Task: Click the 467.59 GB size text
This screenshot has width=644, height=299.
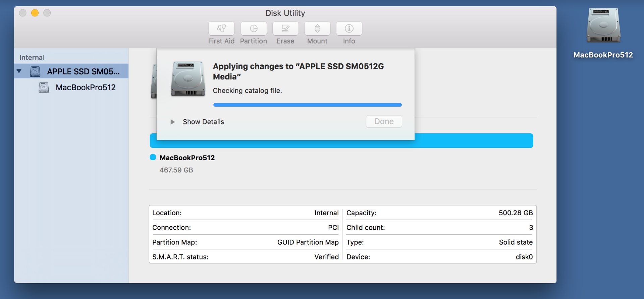Action: tap(176, 170)
